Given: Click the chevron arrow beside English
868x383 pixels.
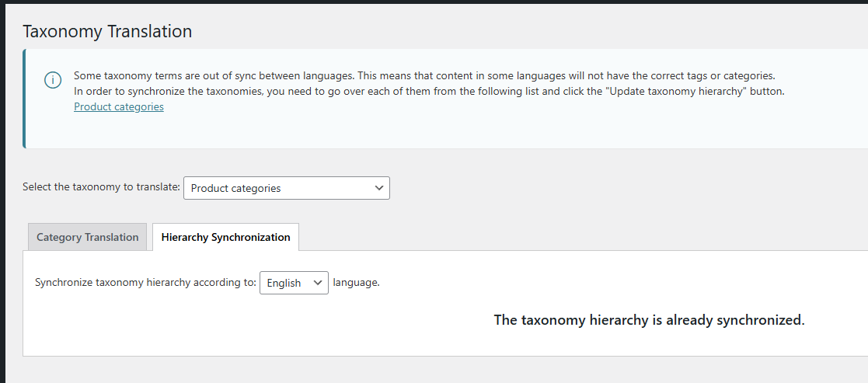Looking at the screenshot, I should click(x=317, y=283).
